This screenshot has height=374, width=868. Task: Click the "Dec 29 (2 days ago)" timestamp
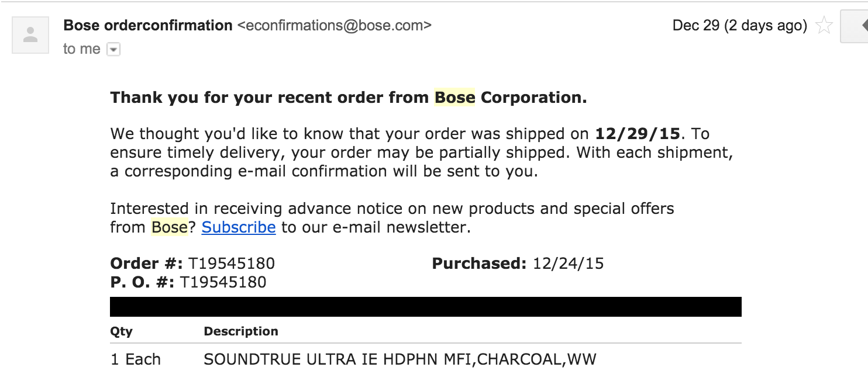click(740, 26)
